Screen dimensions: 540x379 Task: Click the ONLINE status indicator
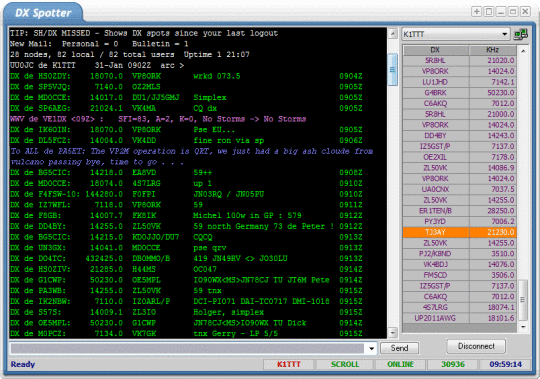click(x=400, y=364)
